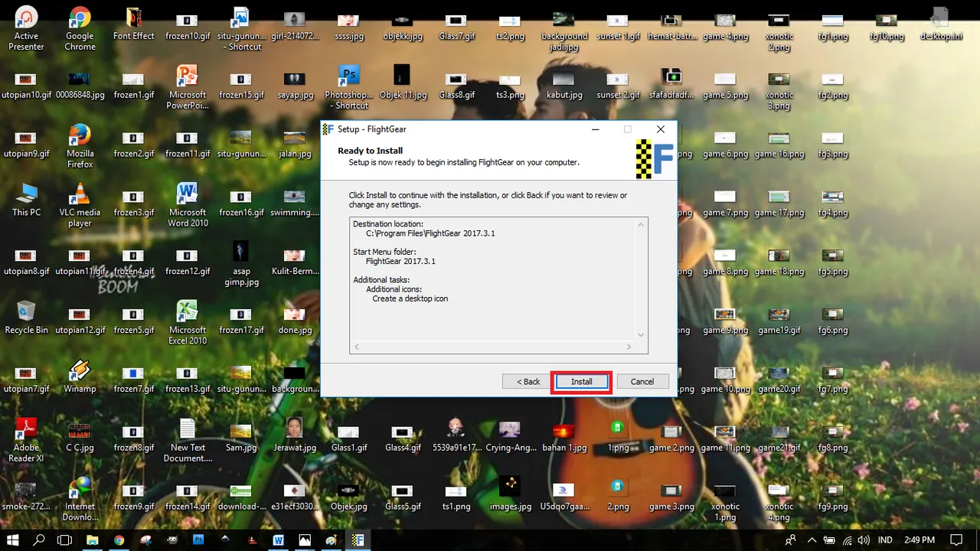Click the summary box scroll-down arrow
Image resolution: width=980 pixels, height=551 pixels.
tap(642, 335)
